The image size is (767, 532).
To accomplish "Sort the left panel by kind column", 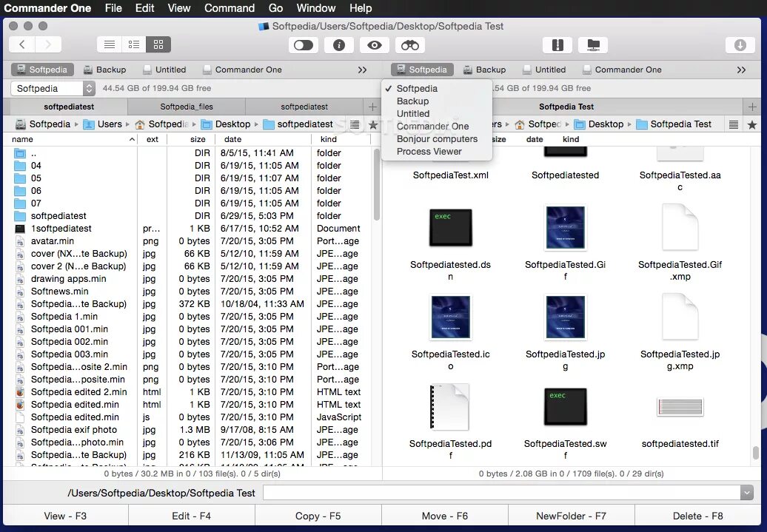I will point(341,139).
